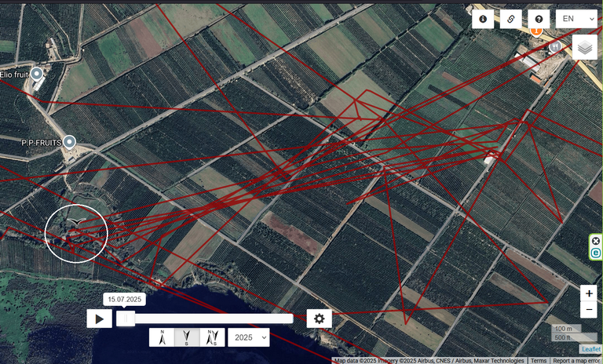Screen dimensions: 603x364
Task: Click the restaurant fork-knife map marker
Action: [x=555, y=47]
